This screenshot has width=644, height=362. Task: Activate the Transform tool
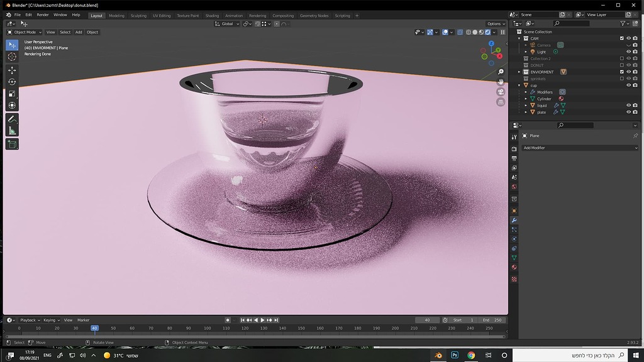click(12, 106)
